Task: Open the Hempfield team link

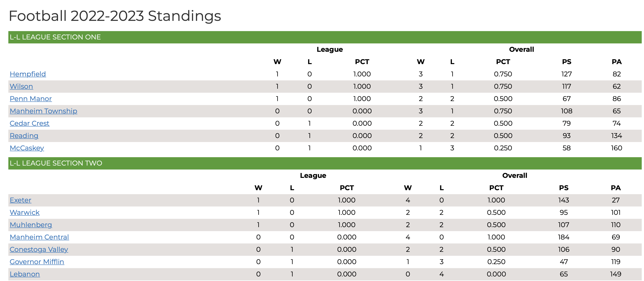Action: click(28, 74)
